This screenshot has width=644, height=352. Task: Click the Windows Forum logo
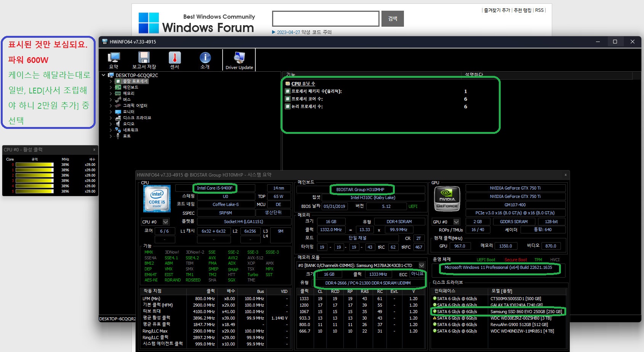(x=197, y=23)
